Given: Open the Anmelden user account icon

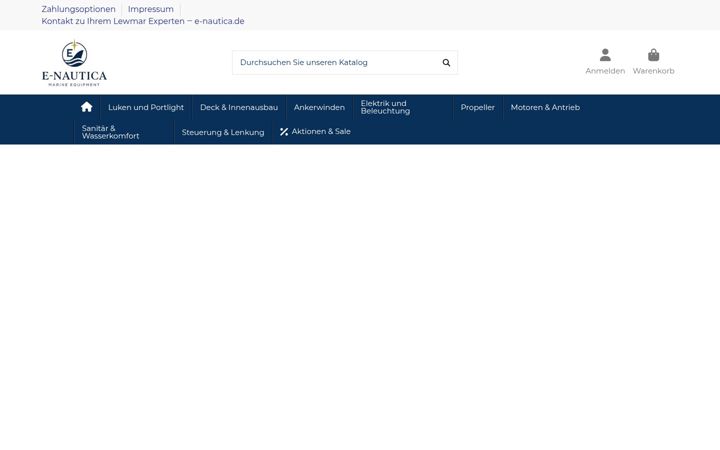Looking at the screenshot, I should click(x=605, y=55).
